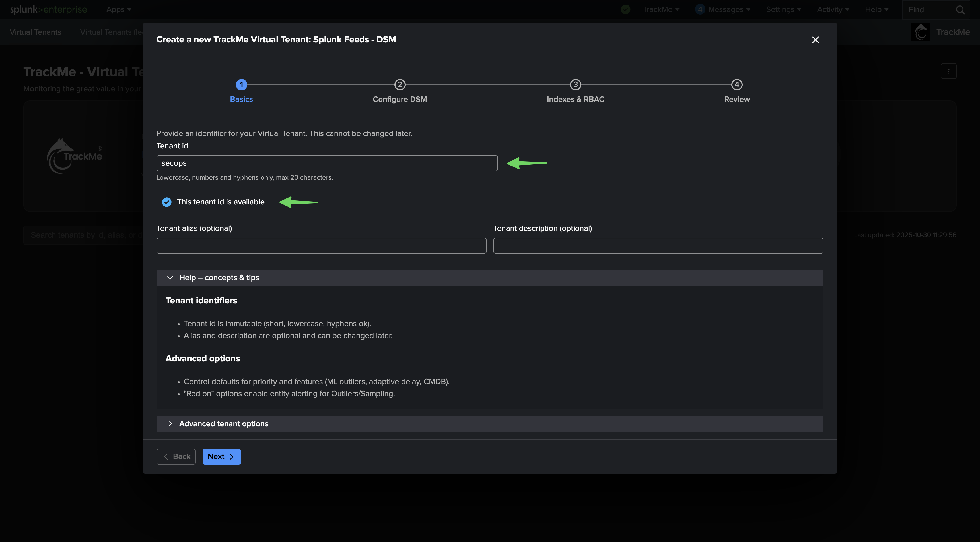Click step 3 Indexes & RBAC circle

575,84
